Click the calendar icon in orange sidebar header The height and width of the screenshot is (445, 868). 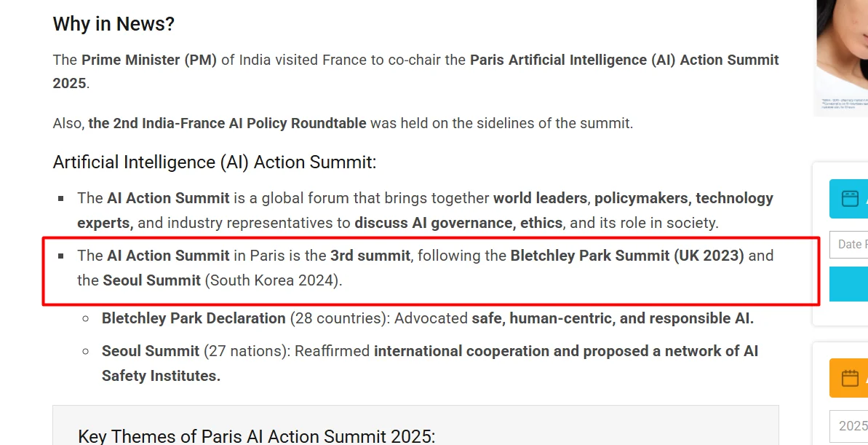(x=850, y=378)
